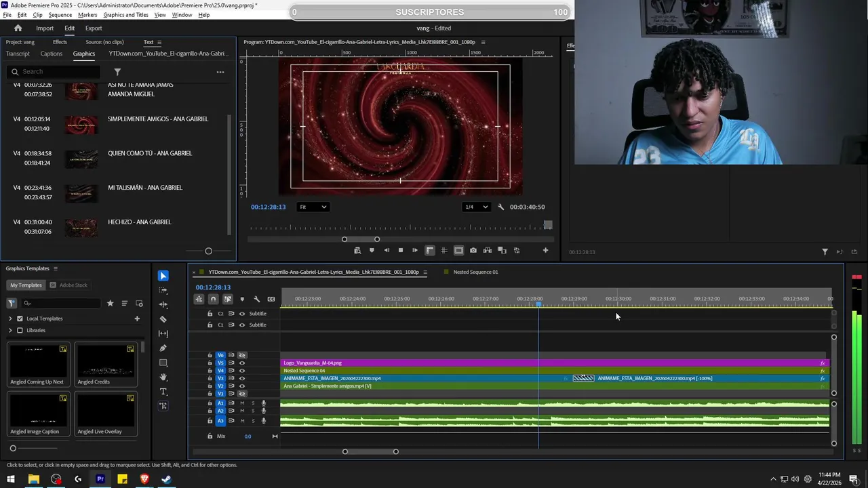Open the Sequence menu
The width and height of the screenshot is (868, 488).
pyautogui.click(x=60, y=15)
